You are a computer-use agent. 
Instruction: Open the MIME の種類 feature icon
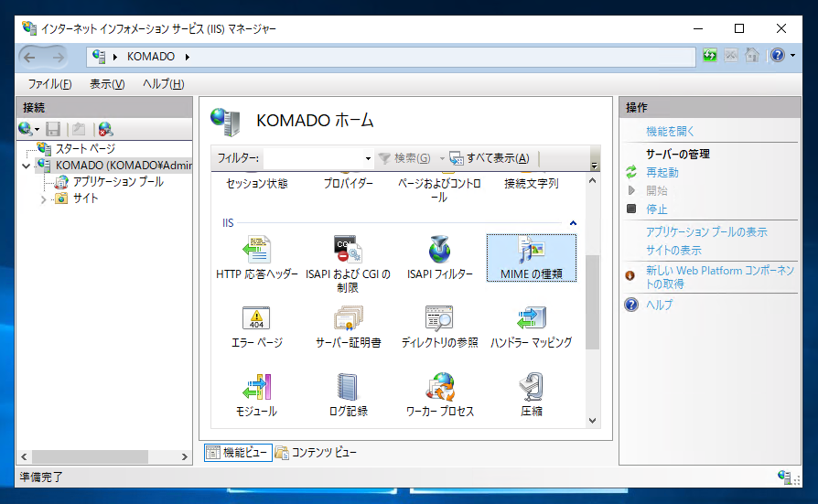coord(531,258)
